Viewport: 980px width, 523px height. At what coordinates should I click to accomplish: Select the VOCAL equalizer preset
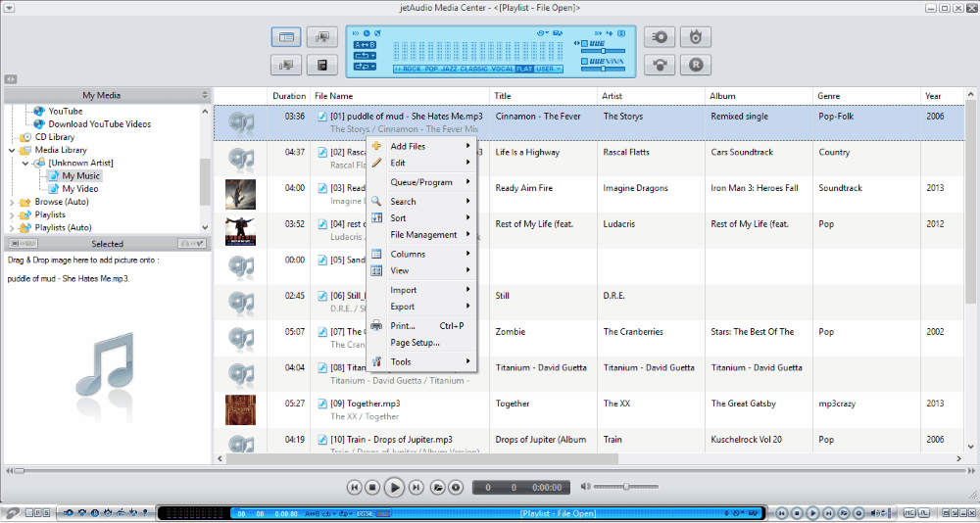pos(503,69)
